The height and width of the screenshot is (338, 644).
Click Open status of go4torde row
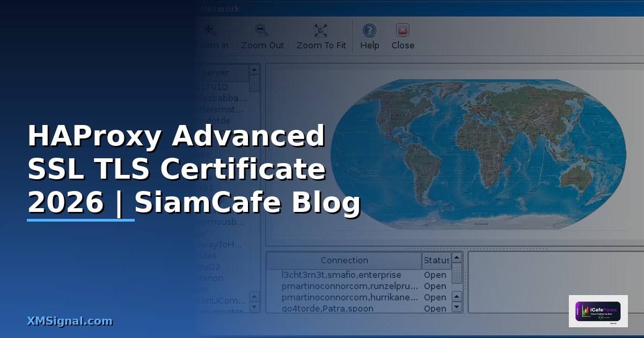(435, 308)
